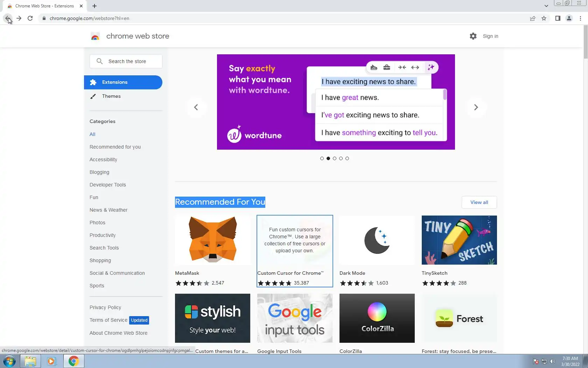Select the second carousel dot

point(328,158)
